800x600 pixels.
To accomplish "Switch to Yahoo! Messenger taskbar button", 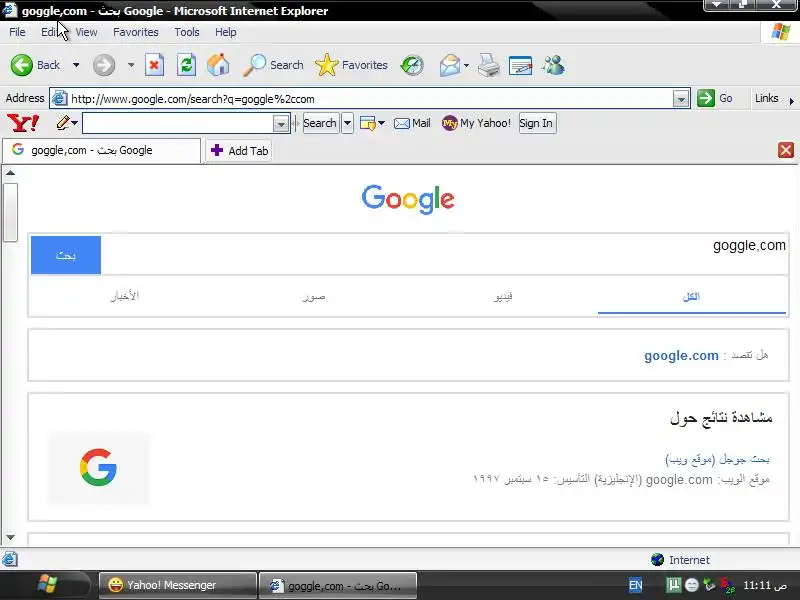I will (177, 585).
